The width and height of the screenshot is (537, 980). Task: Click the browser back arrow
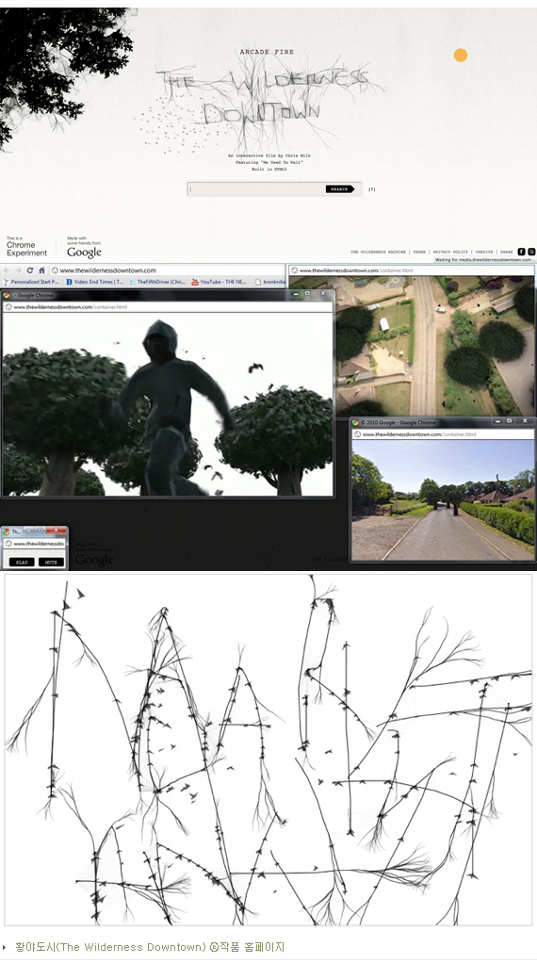point(7,270)
